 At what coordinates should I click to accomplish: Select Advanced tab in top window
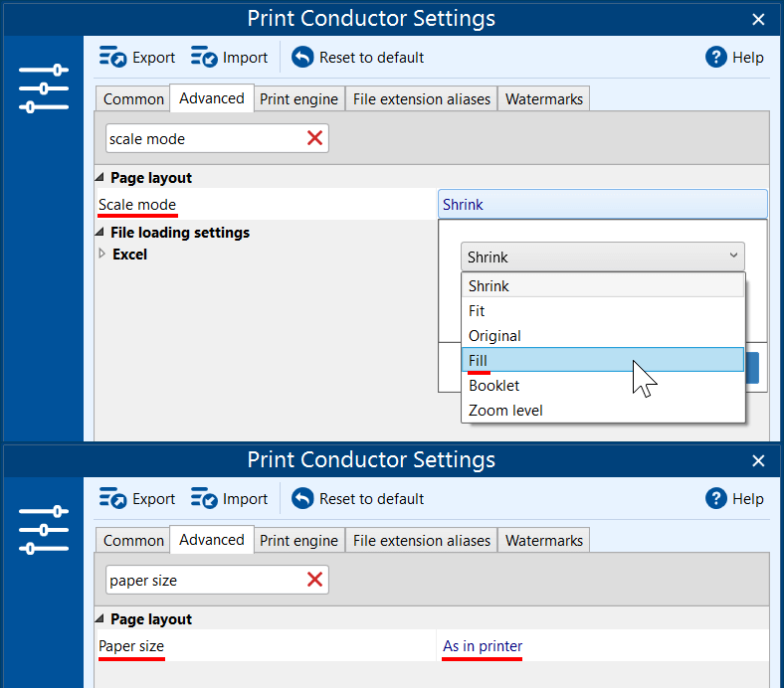(212, 97)
